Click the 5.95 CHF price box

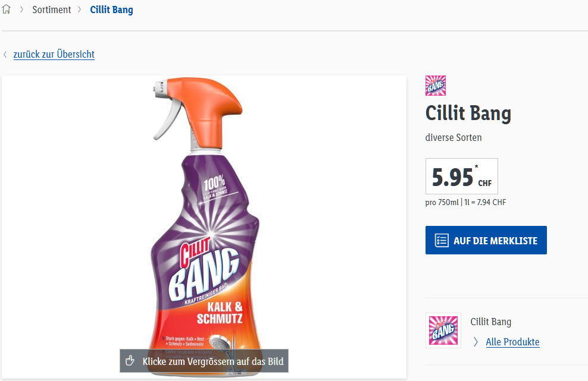click(x=461, y=177)
